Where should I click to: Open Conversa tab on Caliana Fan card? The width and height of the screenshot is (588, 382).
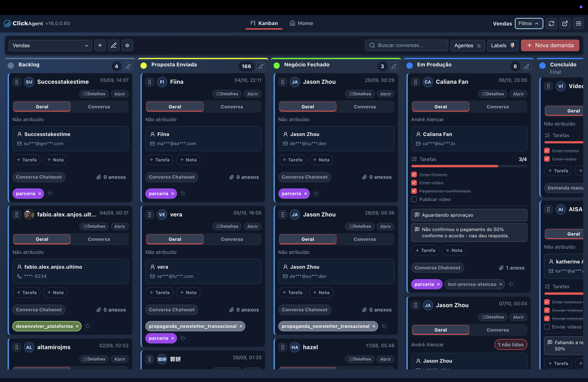pyautogui.click(x=497, y=107)
